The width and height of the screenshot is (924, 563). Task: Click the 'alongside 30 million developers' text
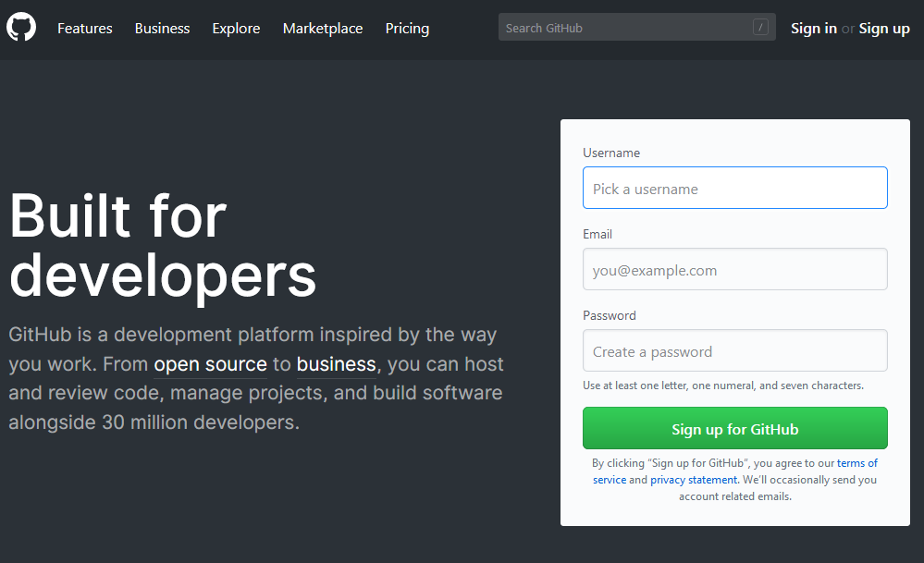(154, 422)
